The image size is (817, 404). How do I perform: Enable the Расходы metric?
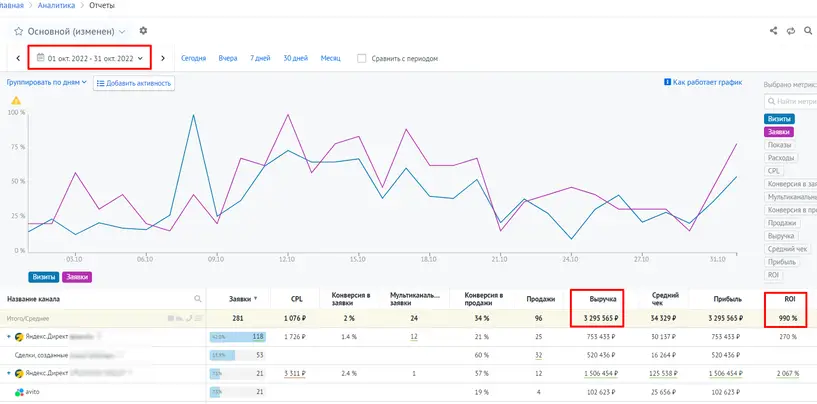781,158
